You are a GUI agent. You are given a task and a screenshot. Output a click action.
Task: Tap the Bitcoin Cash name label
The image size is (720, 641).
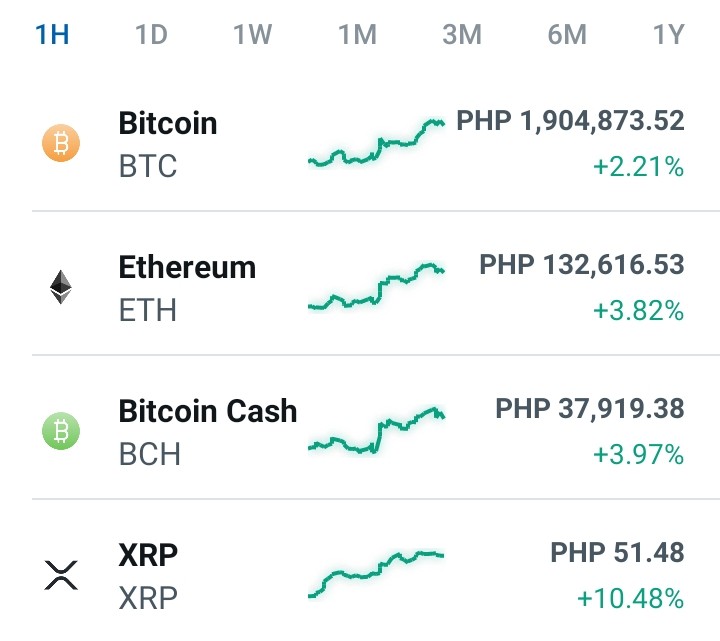tap(208, 410)
